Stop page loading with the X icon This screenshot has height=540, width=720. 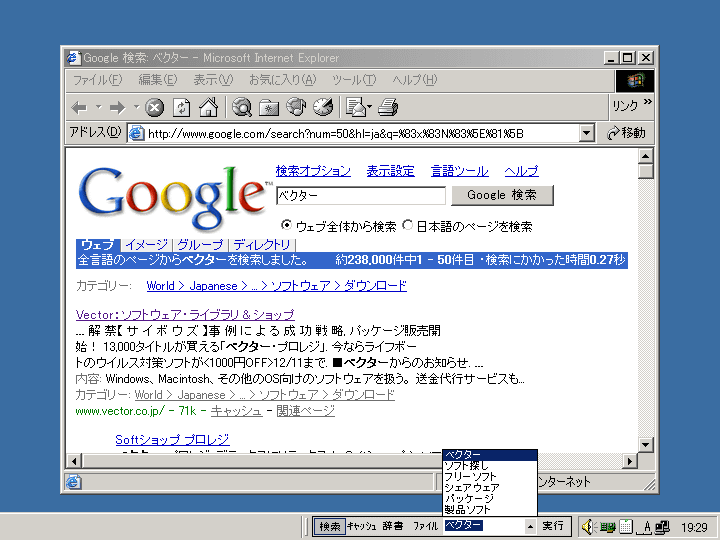(x=155, y=108)
